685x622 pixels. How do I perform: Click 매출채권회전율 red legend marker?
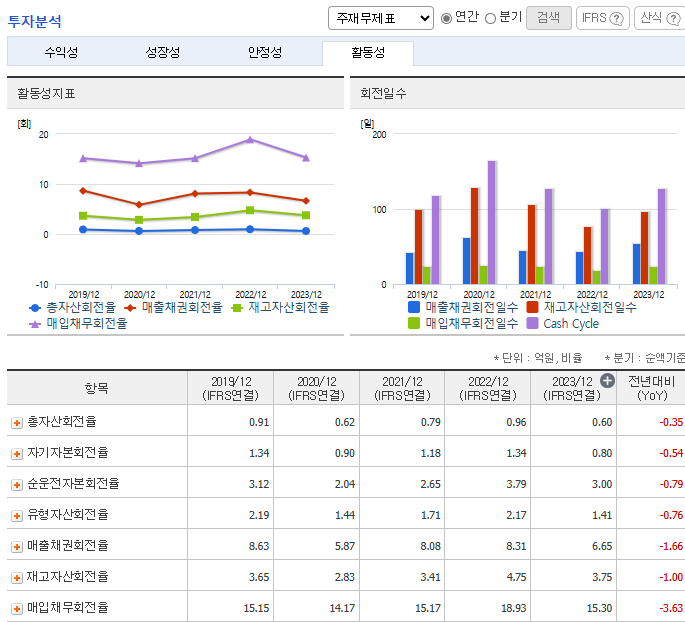(x=130, y=308)
